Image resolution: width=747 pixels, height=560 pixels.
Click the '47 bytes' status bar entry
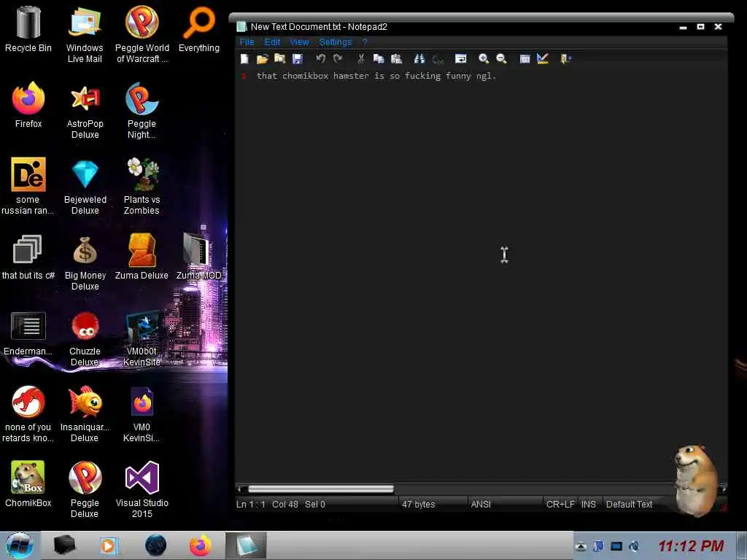418,505
